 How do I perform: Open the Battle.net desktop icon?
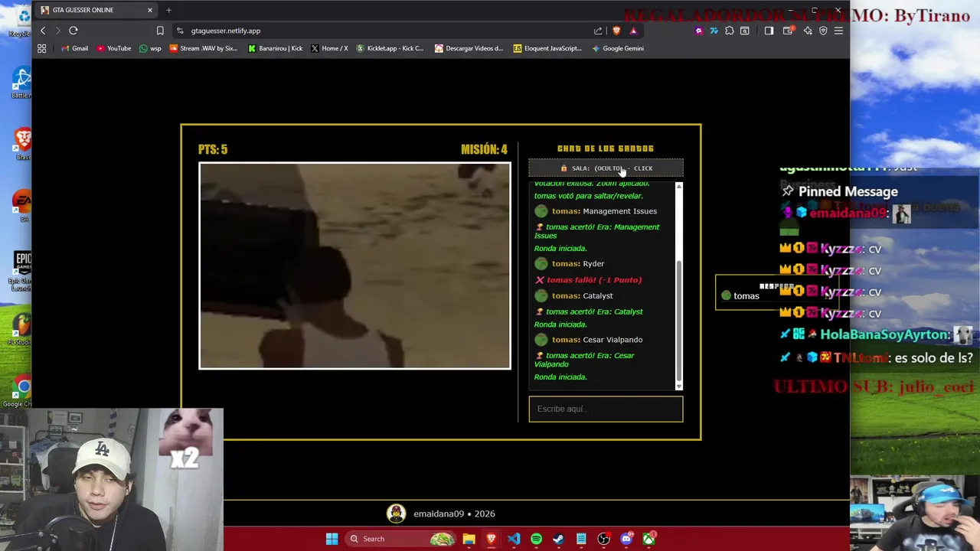tap(21, 82)
